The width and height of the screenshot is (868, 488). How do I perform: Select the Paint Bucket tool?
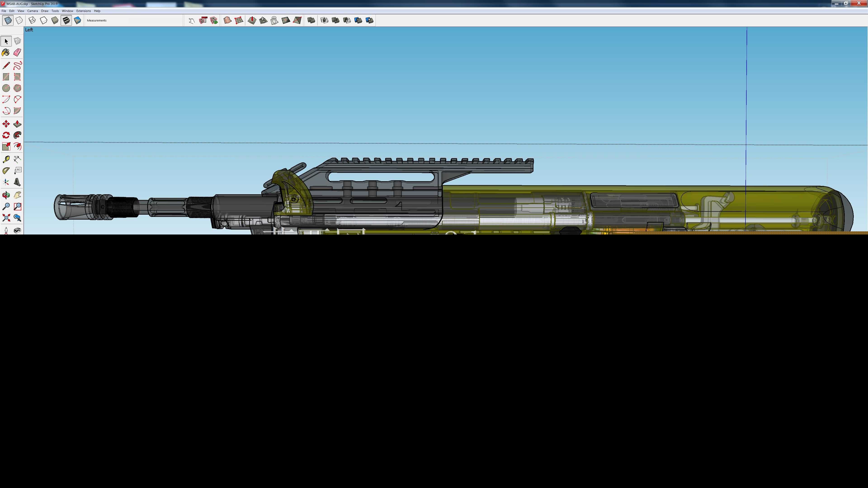(6, 53)
